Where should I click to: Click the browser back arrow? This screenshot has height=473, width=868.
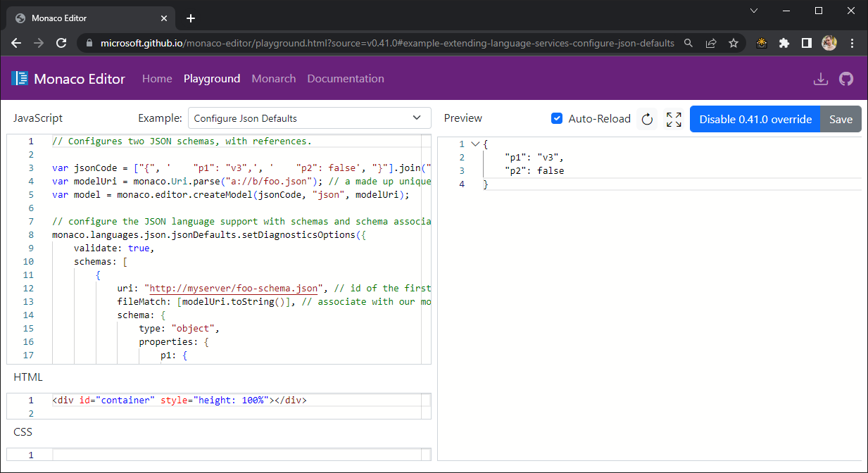point(15,43)
